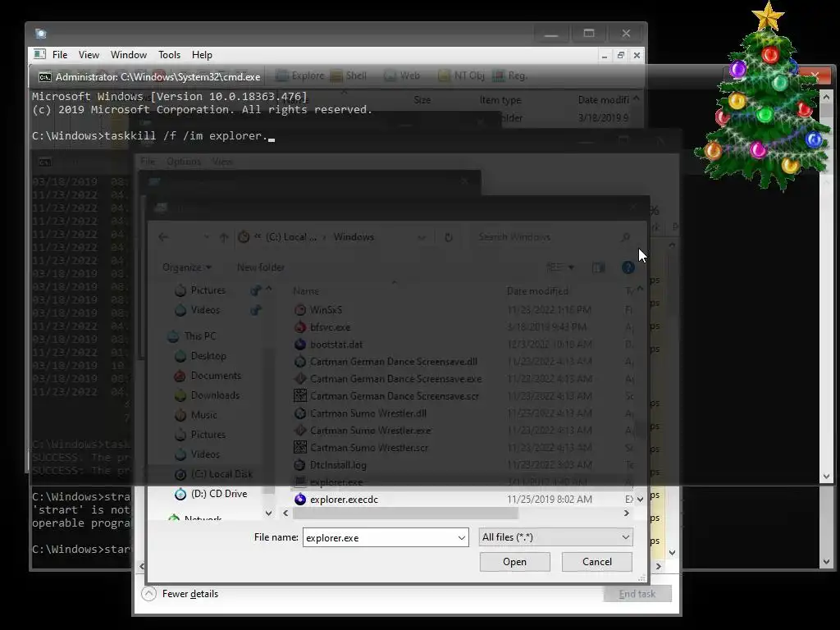The height and width of the screenshot is (630, 840).
Task: Click the Desktop ornament icon under This PC
Action: click(x=180, y=356)
